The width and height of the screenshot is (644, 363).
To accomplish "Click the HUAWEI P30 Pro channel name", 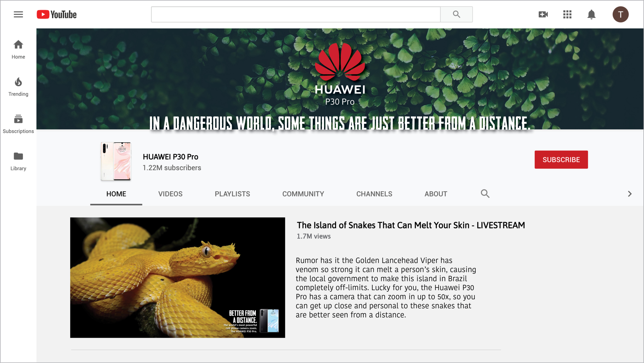I will 171,157.
